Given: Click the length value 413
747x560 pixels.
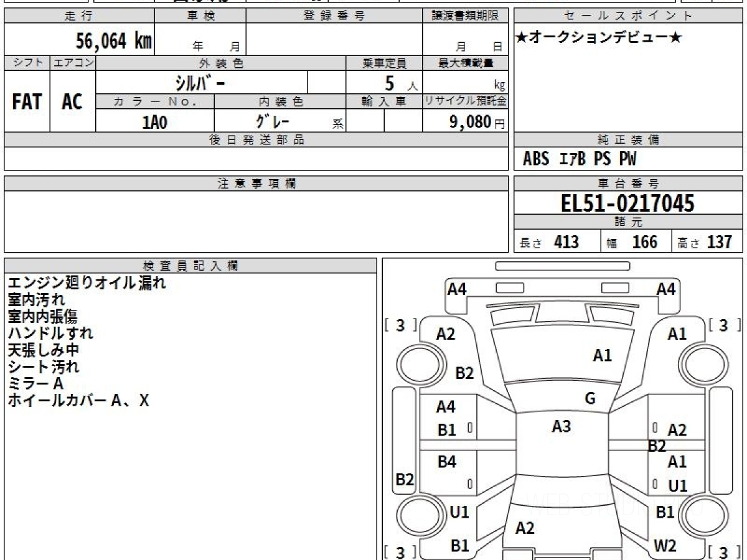Looking at the screenshot, I should point(566,242).
